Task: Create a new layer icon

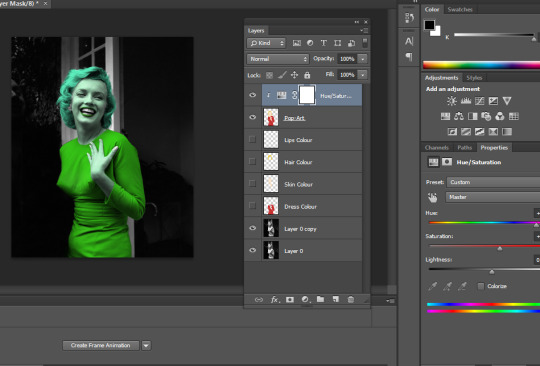Action: pyautogui.click(x=336, y=299)
